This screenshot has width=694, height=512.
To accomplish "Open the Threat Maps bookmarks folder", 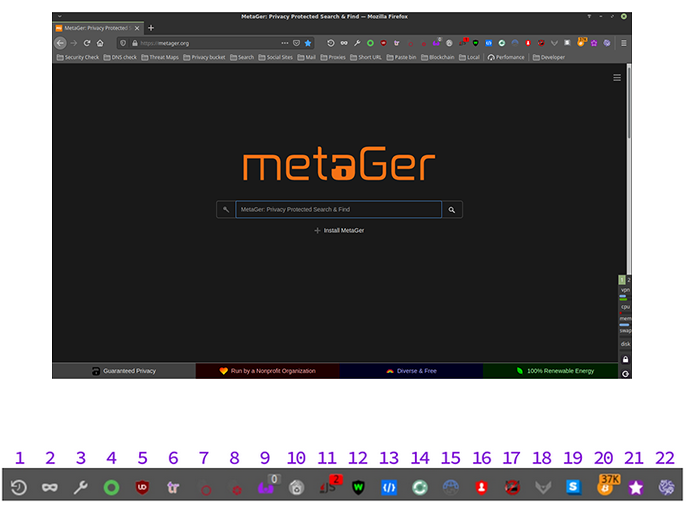I will click(x=160, y=57).
